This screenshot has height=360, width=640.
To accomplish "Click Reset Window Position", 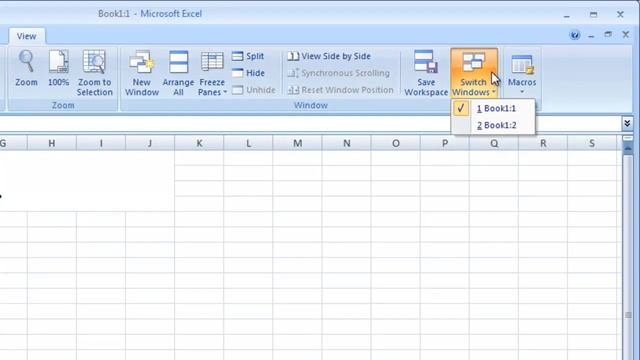I will [340, 90].
